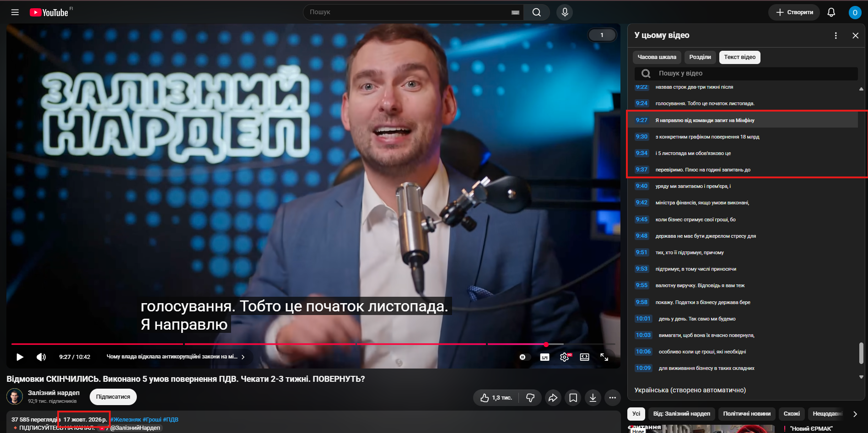868x433 pixels.
Task: Go to YouTube home via logo
Action: click(x=49, y=12)
